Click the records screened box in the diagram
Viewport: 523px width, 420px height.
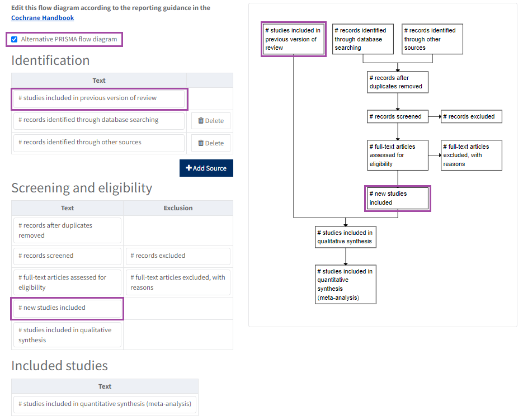pos(397,117)
